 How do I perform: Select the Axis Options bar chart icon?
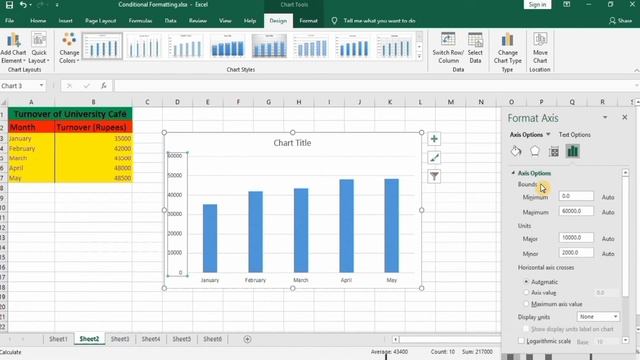[x=573, y=151]
